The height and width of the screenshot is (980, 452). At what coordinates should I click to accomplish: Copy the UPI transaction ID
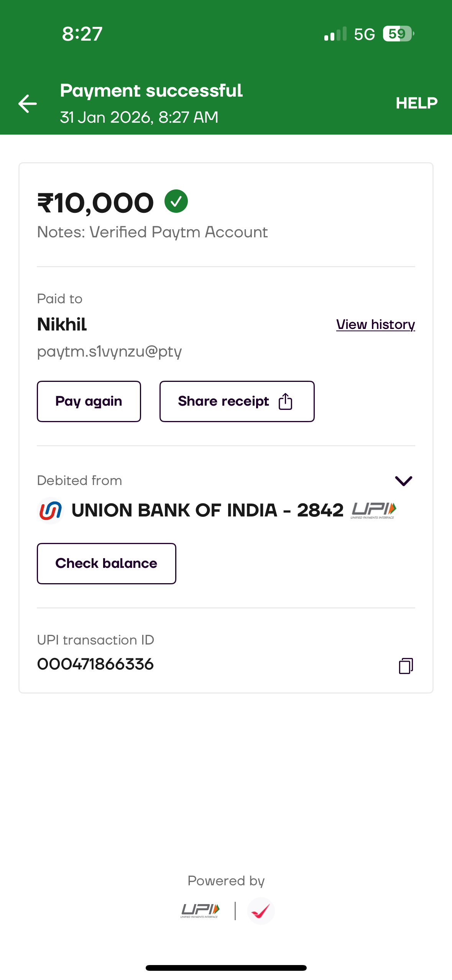tap(406, 666)
